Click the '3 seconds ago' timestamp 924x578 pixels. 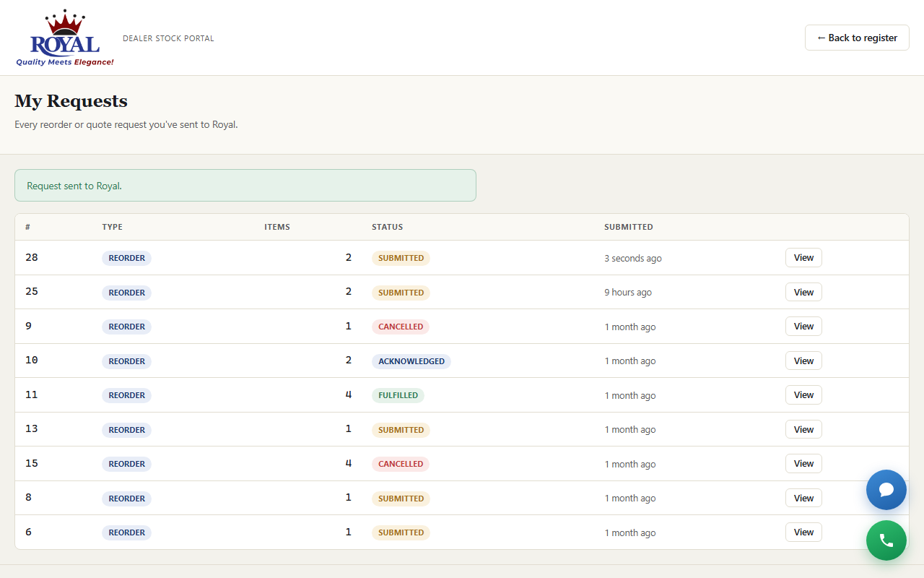coord(633,258)
